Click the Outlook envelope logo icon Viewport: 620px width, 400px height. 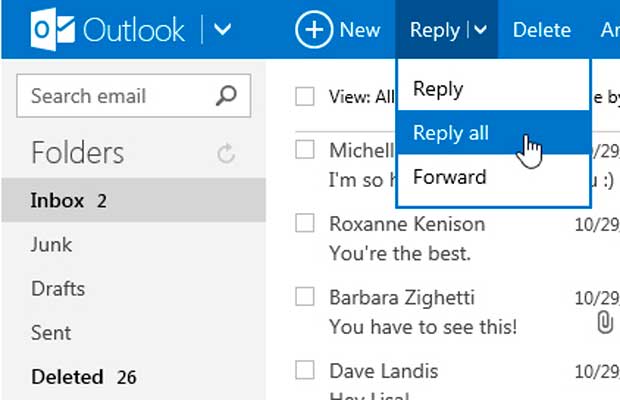pyautogui.click(x=52, y=29)
